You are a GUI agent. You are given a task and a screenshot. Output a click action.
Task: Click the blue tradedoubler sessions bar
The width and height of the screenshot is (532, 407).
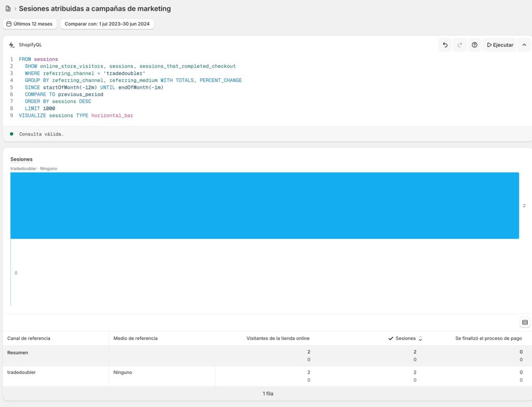tap(264, 206)
